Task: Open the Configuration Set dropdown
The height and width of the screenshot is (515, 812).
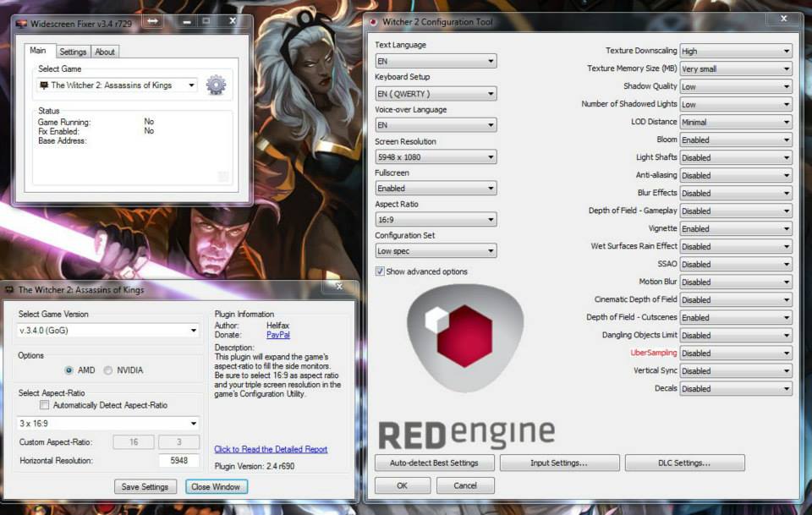Action: tap(436, 250)
